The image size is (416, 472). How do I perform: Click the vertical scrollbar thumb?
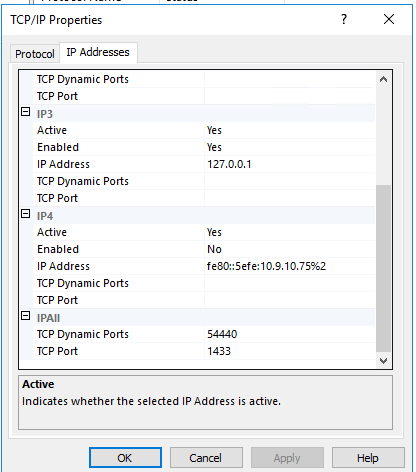(383, 268)
